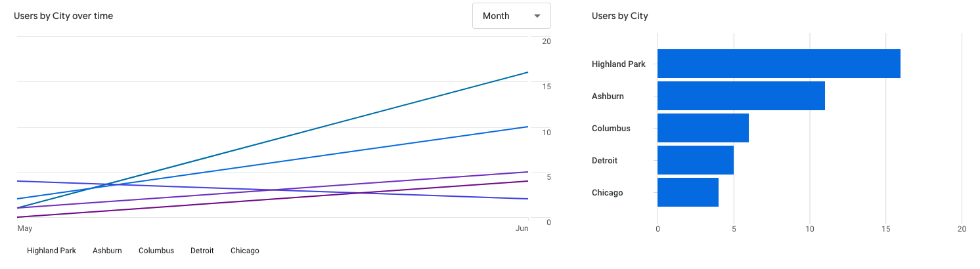Image resolution: width=980 pixels, height=269 pixels.
Task: Click the Jun label on the time axis
Action: coord(522,229)
